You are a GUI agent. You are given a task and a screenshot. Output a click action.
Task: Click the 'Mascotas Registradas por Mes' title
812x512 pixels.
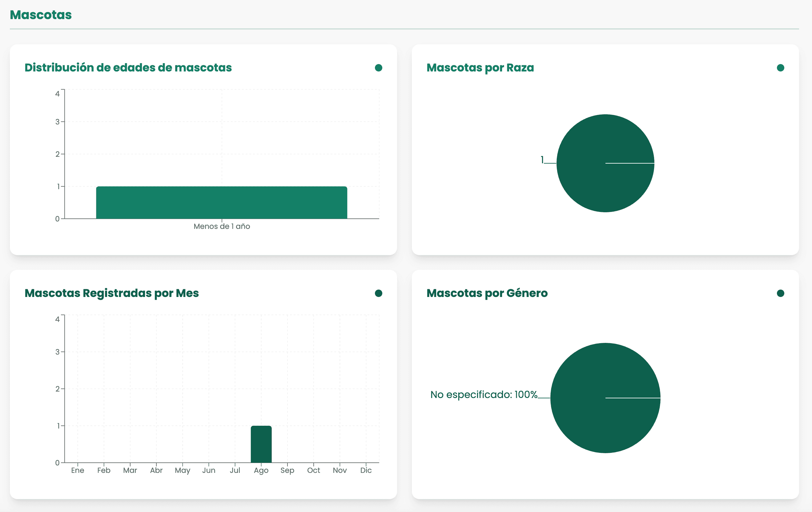coord(112,293)
